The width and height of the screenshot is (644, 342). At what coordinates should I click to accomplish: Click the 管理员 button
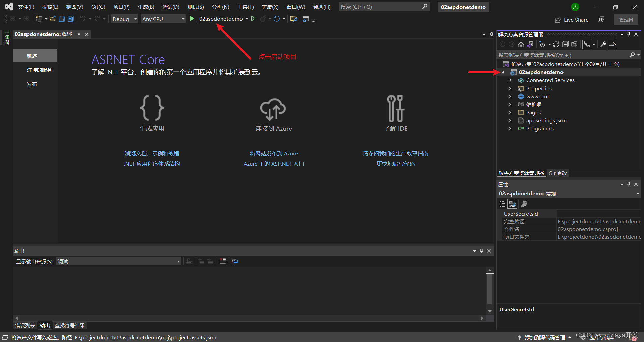(626, 20)
